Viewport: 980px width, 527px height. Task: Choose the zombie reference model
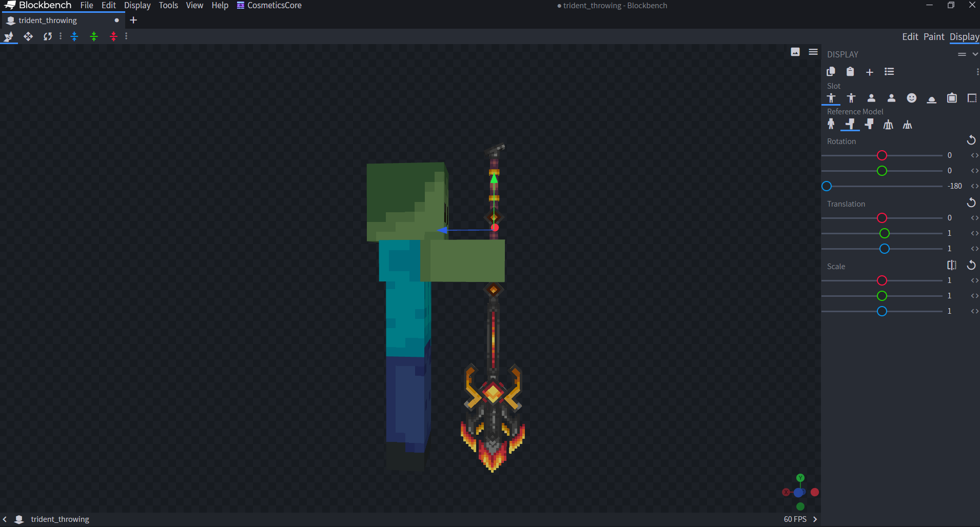point(850,124)
